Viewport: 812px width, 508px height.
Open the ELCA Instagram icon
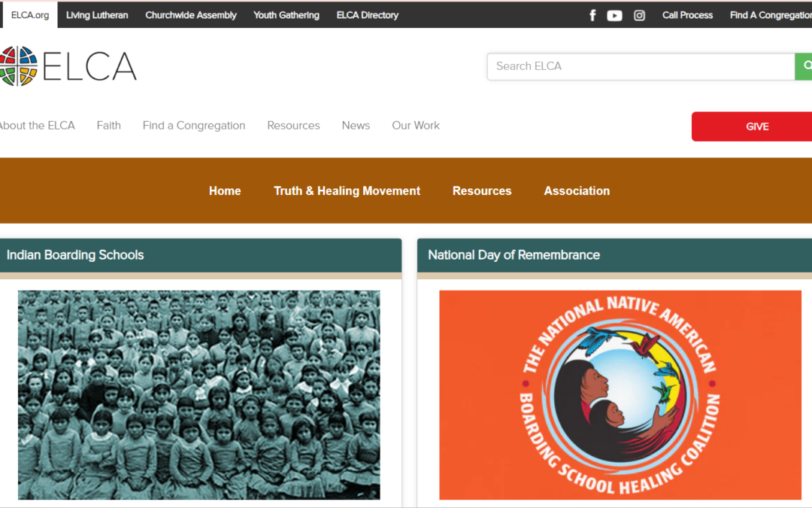tap(640, 16)
